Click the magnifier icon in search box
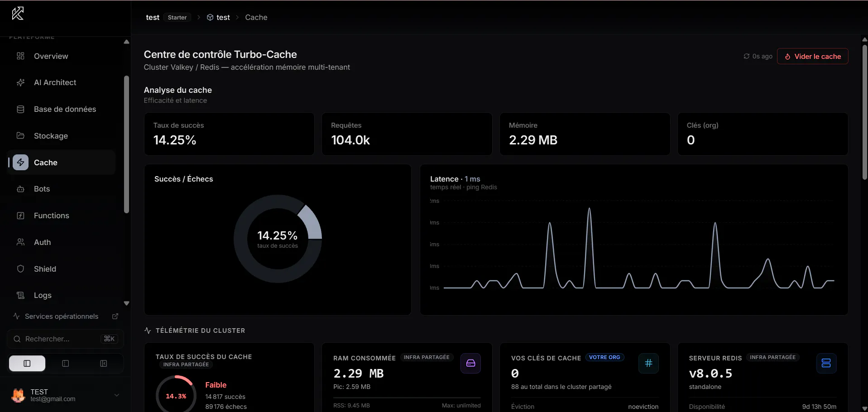 17,339
